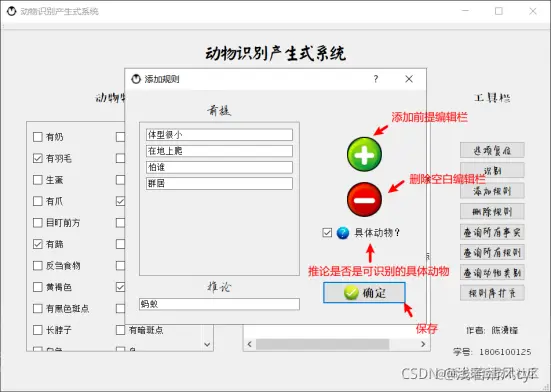Click into the third premise field starting with 怕
551x392 pixels.
[x=219, y=167]
